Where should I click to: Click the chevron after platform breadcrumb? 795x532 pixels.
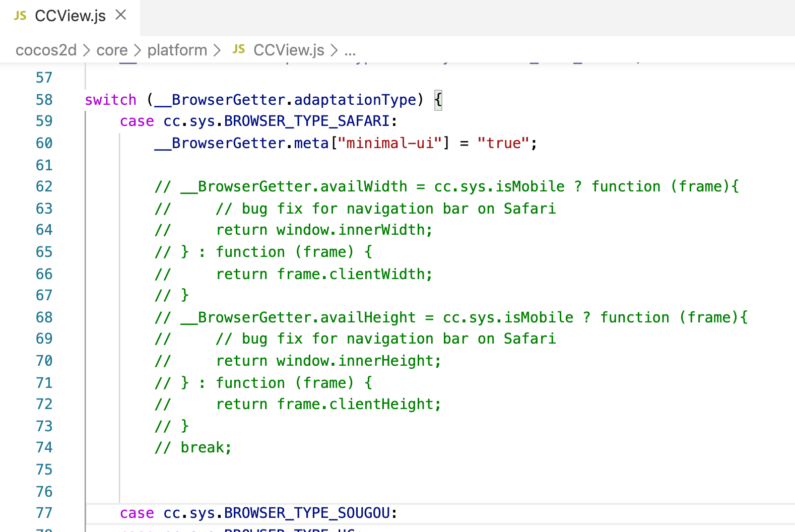[x=217, y=50]
